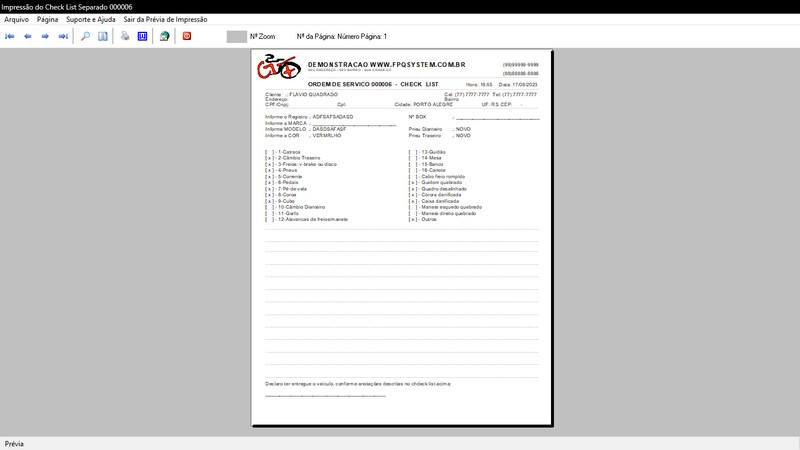Viewport: 800px width, 450px height.
Task: Click the checkbox beside 13-Guidão
Action: 413,151
